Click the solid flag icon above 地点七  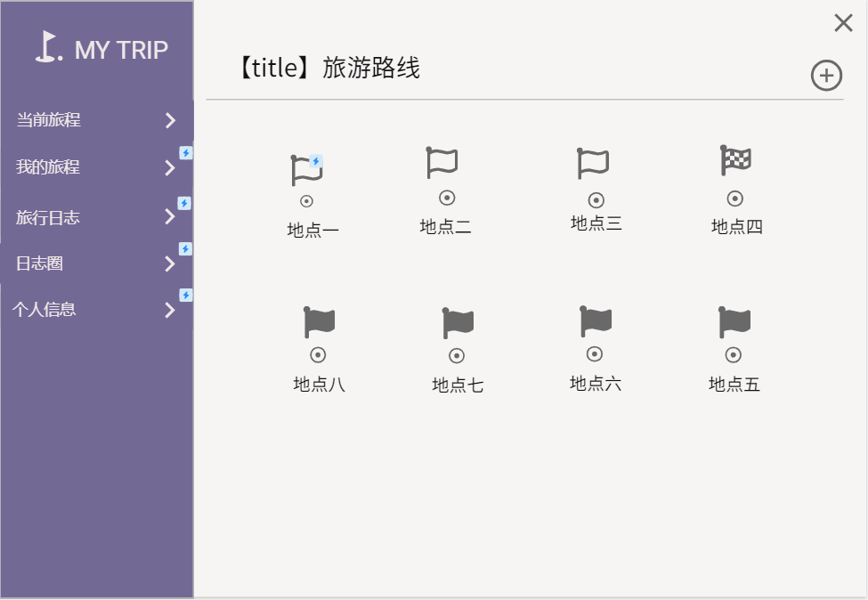tap(458, 322)
